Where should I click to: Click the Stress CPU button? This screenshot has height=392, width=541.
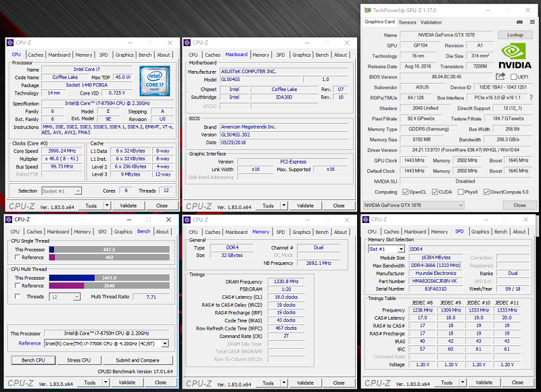(78, 360)
